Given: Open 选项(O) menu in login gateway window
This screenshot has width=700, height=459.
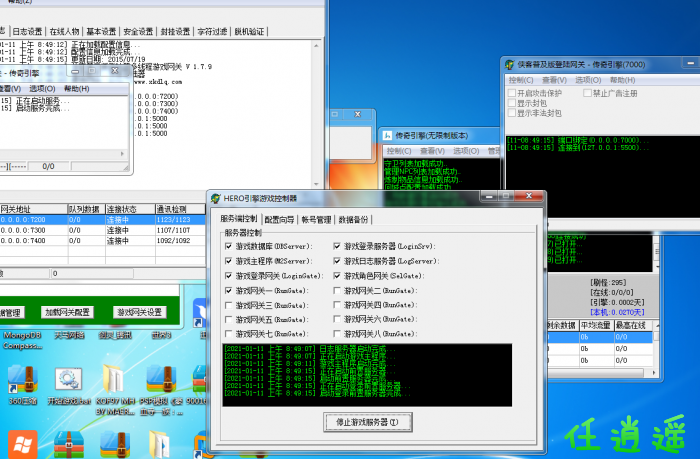Looking at the screenshot, I should pyautogui.click(x=588, y=80).
